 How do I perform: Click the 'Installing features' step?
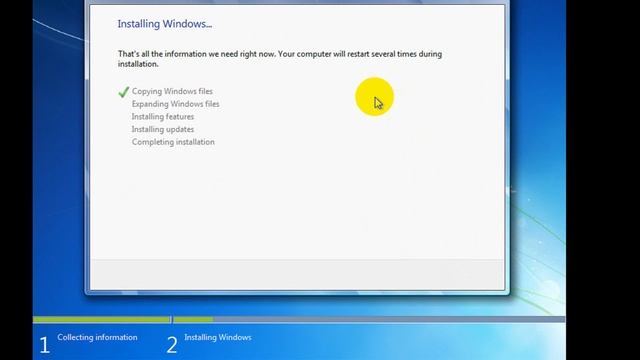[x=162, y=116]
